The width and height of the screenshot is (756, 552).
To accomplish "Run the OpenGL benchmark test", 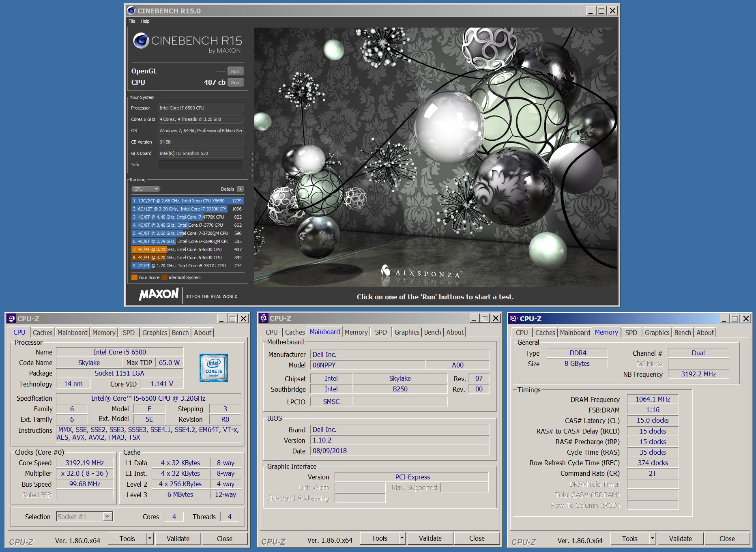I will [x=235, y=71].
